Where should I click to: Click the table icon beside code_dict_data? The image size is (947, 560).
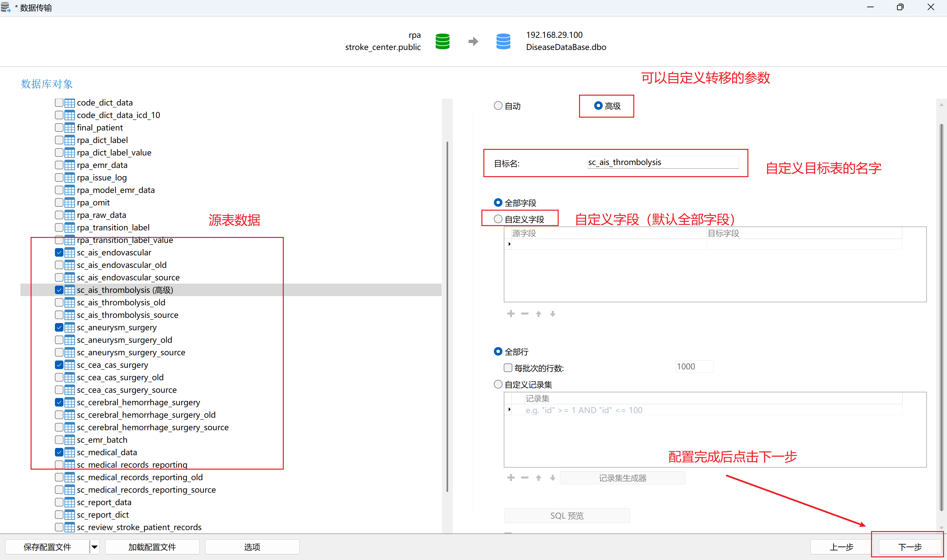tap(69, 103)
